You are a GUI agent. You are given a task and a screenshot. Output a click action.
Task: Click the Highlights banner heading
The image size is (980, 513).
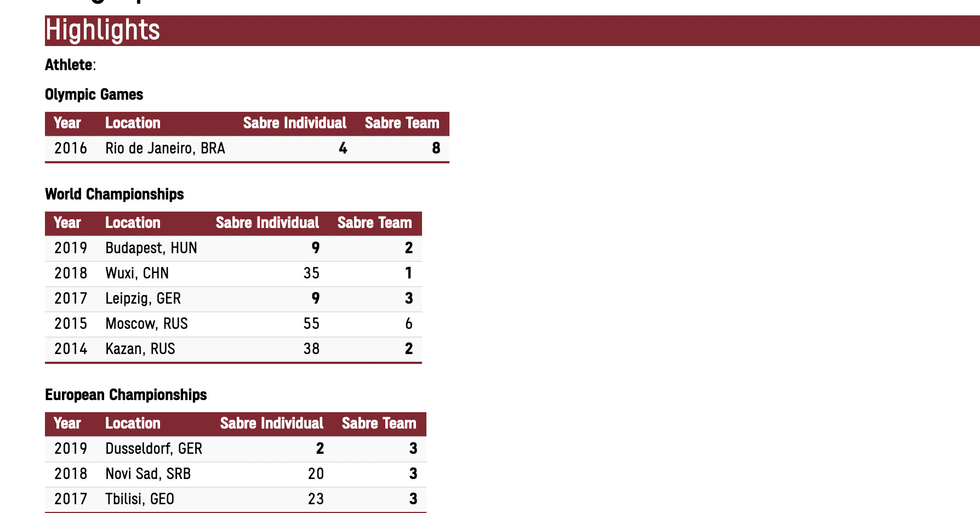point(102,30)
